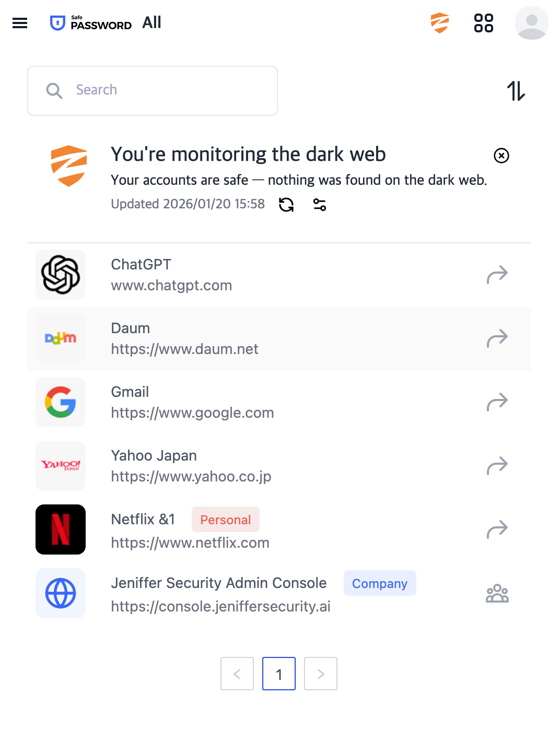Click the sort order arrows icon

[x=516, y=91]
